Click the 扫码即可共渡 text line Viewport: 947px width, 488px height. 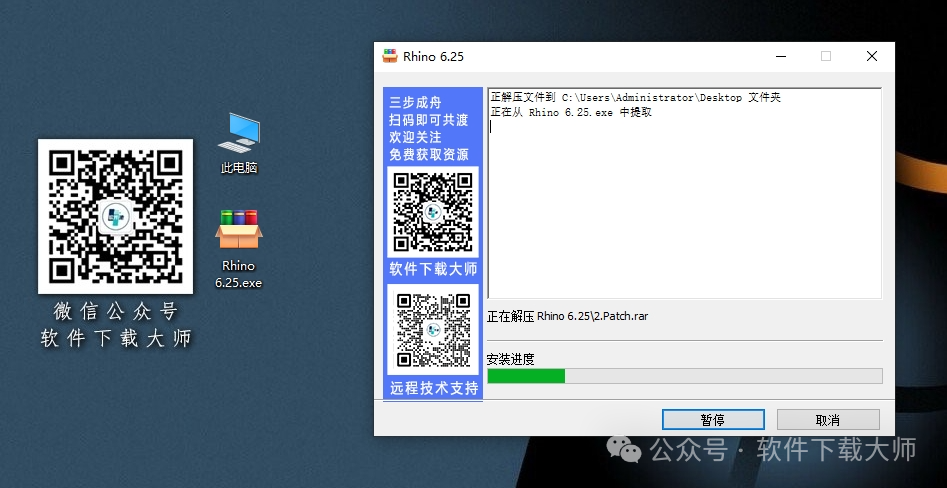click(x=429, y=120)
